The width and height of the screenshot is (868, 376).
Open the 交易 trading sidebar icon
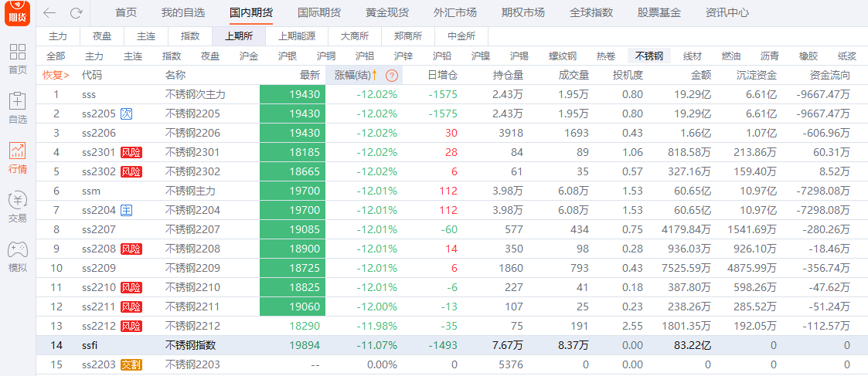point(17,206)
